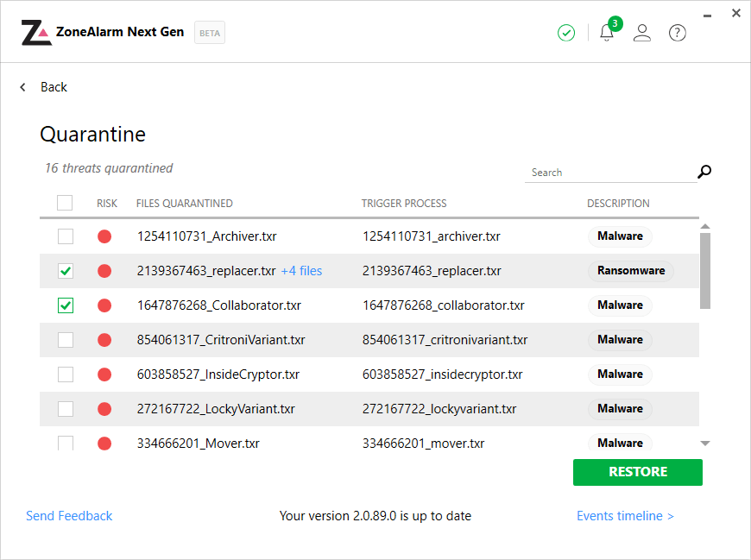
Task: Open the Send Feedback link
Action: (69, 515)
